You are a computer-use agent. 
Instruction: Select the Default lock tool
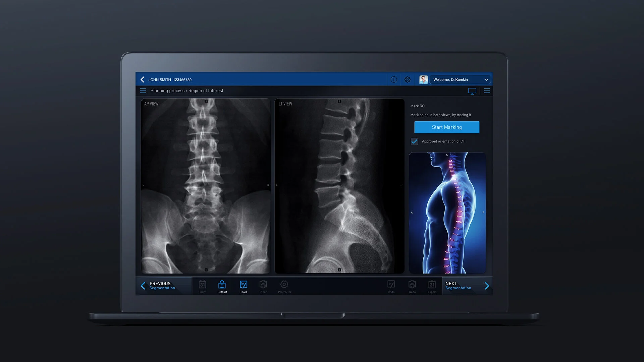[x=222, y=286]
